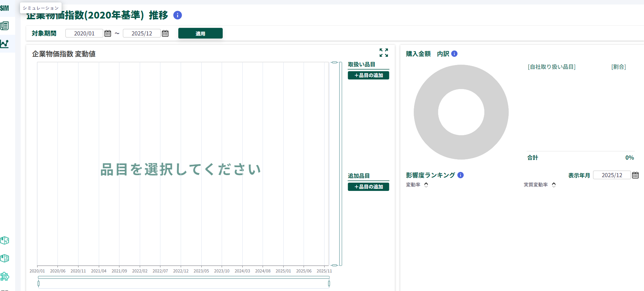Sort by 実質変動率 arrow
The image size is (644, 291).
(x=554, y=185)
